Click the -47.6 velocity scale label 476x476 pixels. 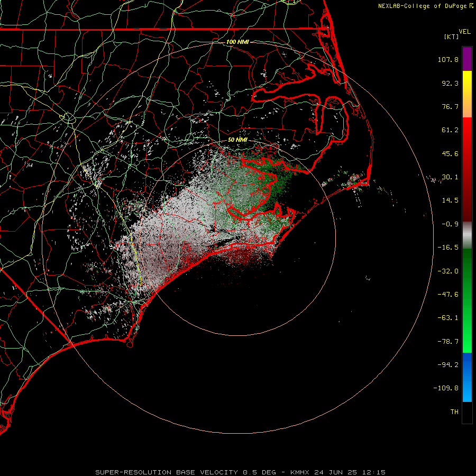click(x=448, y=295)
